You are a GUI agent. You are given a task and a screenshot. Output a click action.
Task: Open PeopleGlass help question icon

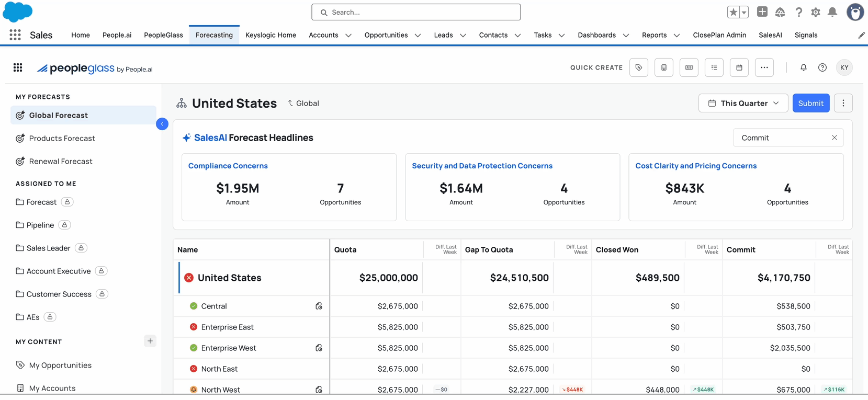[x=822, y=67]
